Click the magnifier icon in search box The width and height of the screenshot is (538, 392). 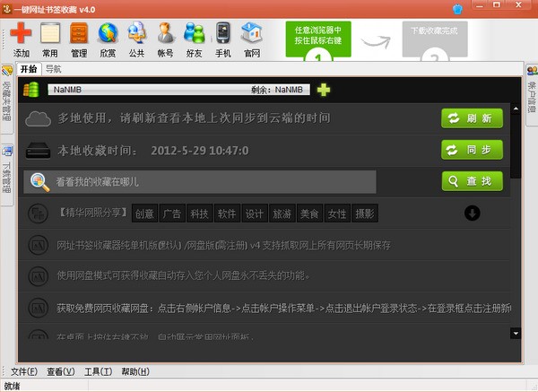click(x=40, y=182)
